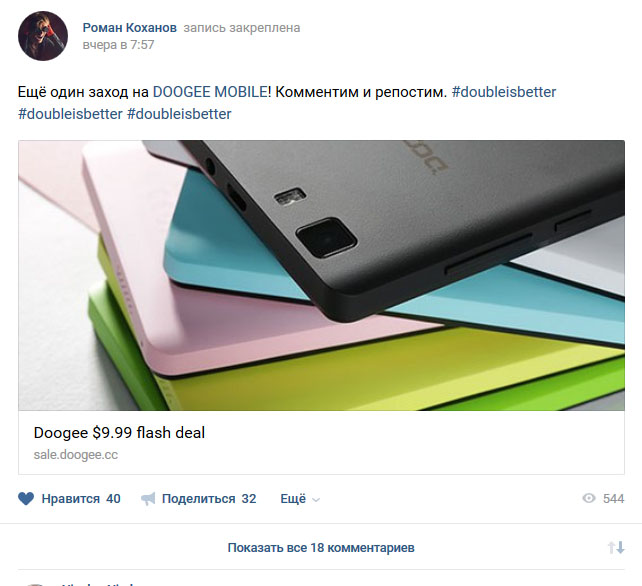Viewport: 642px width, 586px height.
Task: Click the megaphone share icon
Action: point(148,499)
